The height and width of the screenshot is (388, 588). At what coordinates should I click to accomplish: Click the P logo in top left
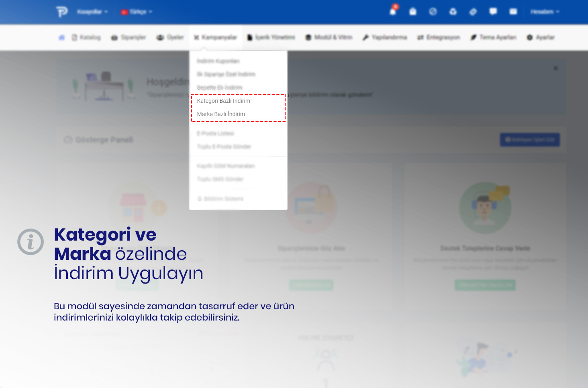(x=62, y=12)
